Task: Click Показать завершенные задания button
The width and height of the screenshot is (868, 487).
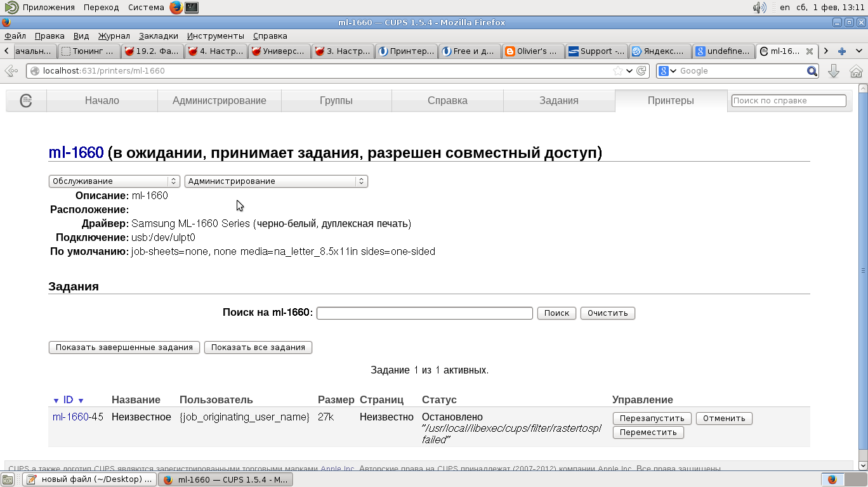Action: (x=124, y=347)
